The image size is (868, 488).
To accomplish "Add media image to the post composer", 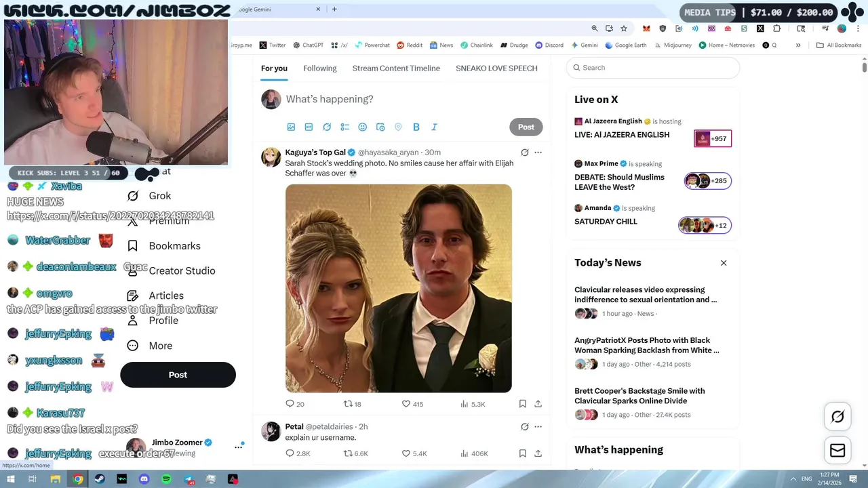I will 291,127.
